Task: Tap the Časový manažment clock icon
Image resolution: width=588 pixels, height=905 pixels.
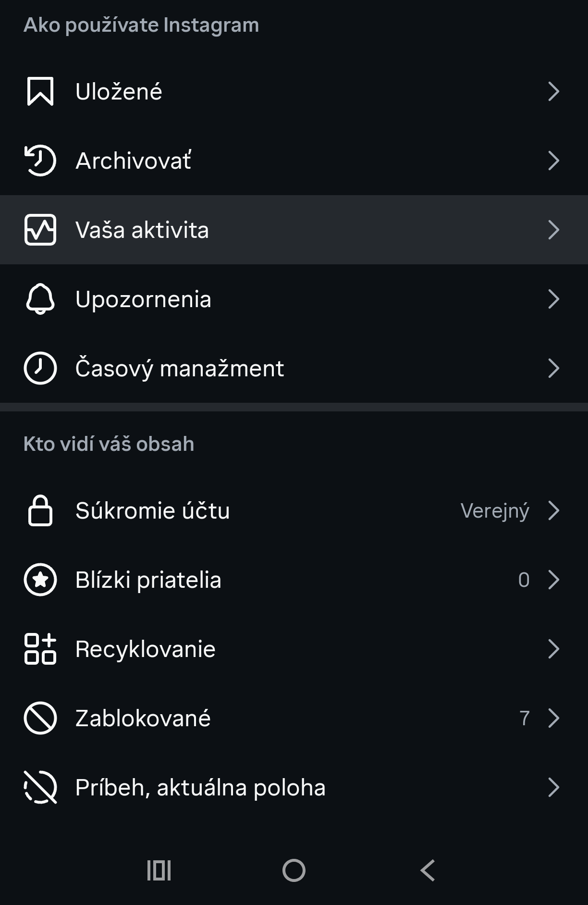Action: 40,368
